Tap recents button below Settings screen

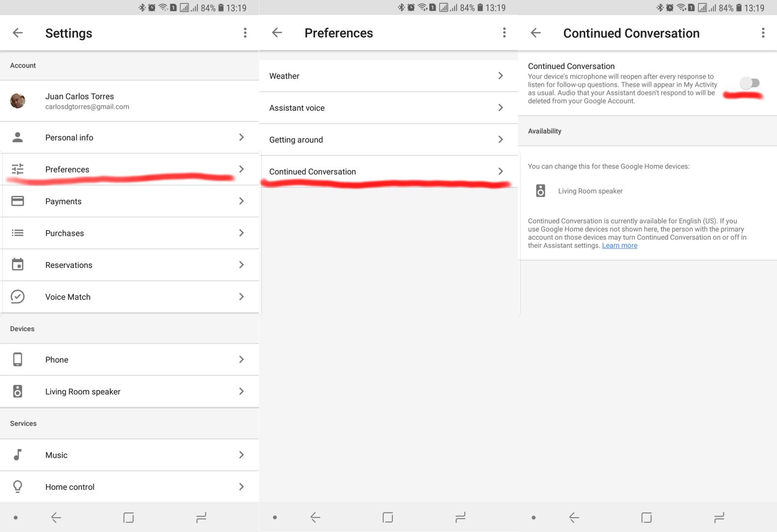[201, 518]
